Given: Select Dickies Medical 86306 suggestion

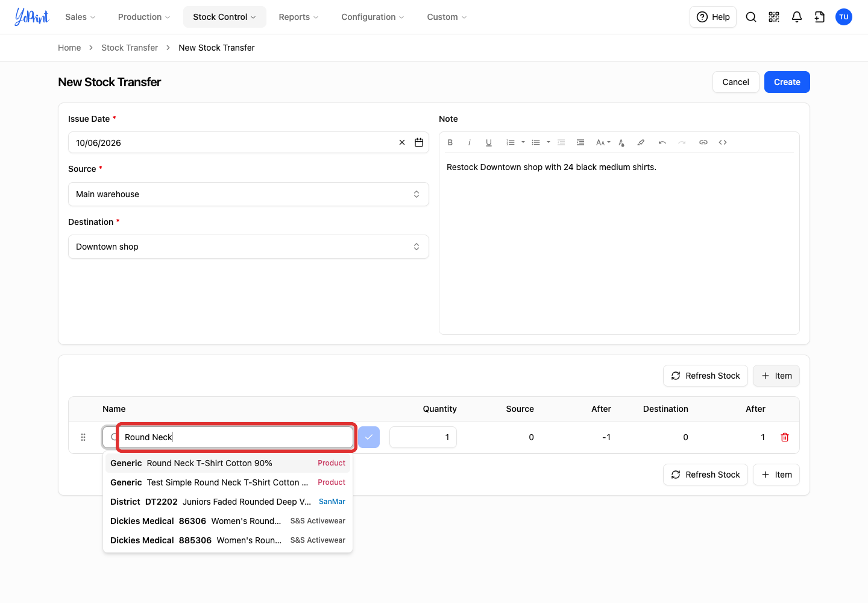Looking at the screenshot, I should tap(228, 521).
